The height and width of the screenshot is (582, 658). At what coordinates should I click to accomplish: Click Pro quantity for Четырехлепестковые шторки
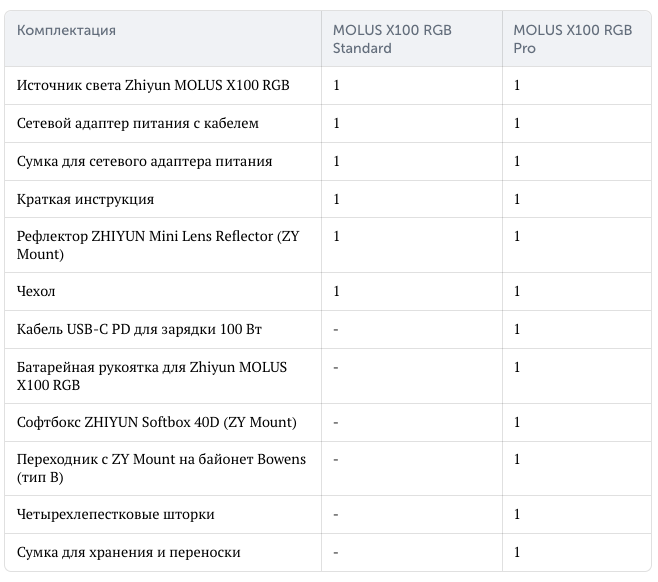517,514
